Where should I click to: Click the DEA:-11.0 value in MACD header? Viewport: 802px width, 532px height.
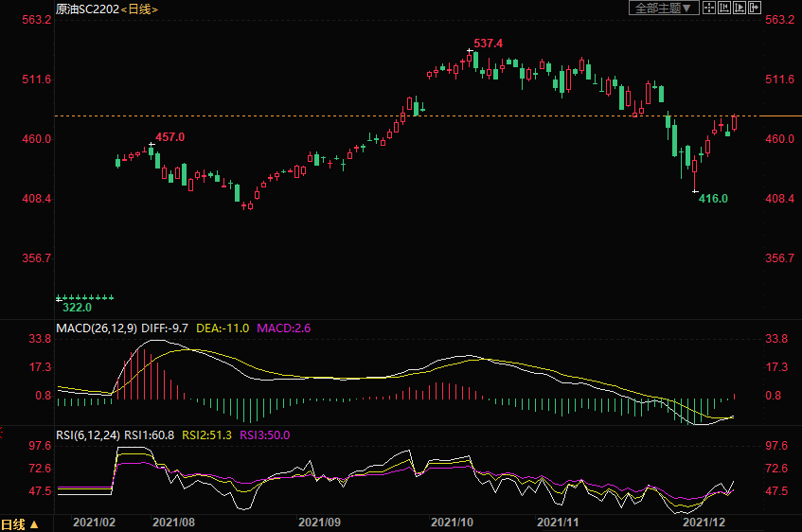coord(223,328)
